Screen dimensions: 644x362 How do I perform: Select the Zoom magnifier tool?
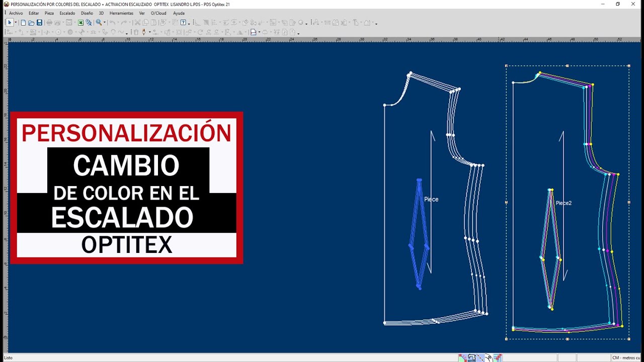[x=99, y=23]
